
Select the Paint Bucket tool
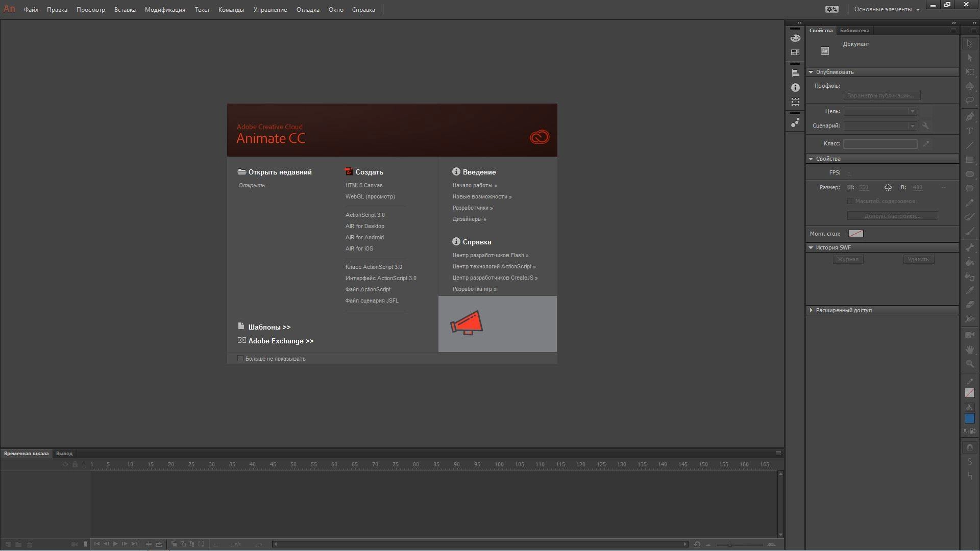click(x=970, y=262)
